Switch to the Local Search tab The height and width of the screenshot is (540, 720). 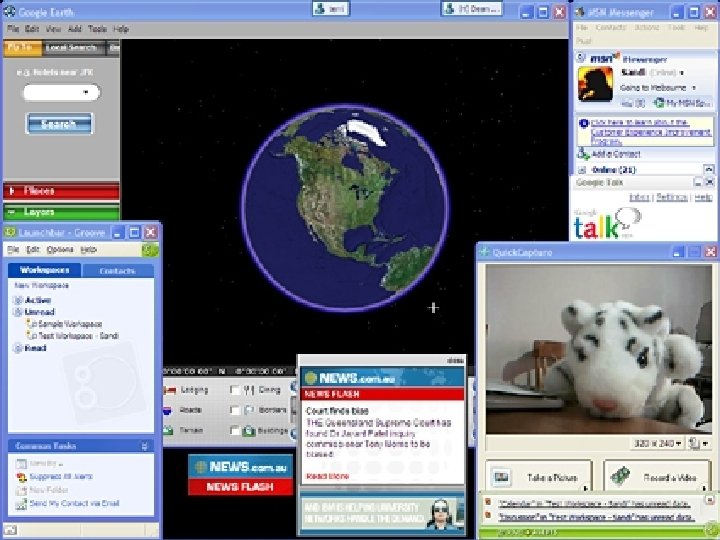tap(72, 48)
